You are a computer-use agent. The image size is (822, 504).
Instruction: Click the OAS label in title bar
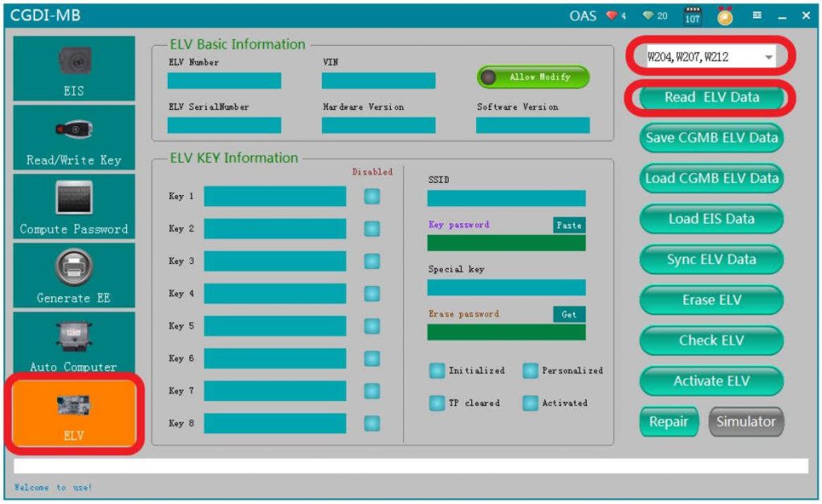click(x=583, y=16)
